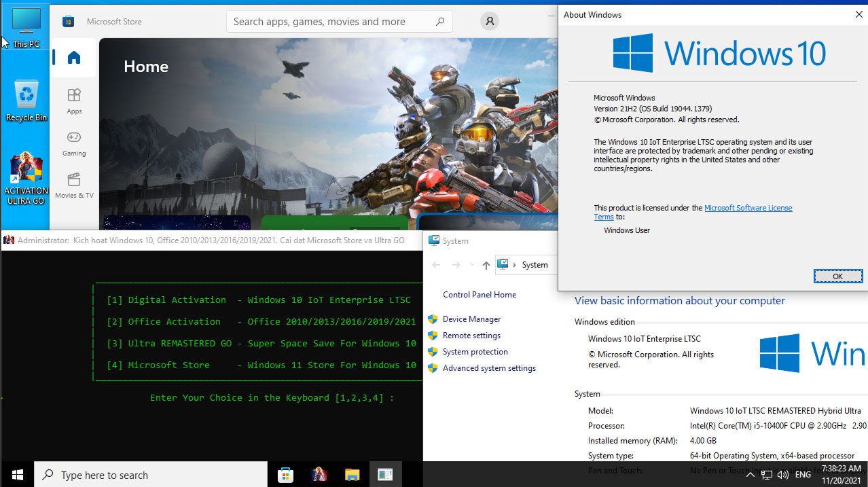Open Control Panel Home link
Image resolution: width=868 pixels, height=487 pixels.
480,295
